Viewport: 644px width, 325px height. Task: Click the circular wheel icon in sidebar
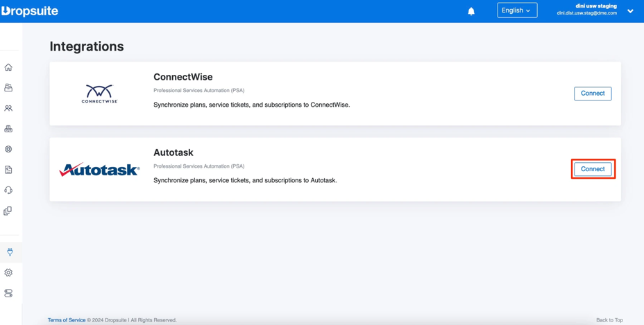(8, 149)
